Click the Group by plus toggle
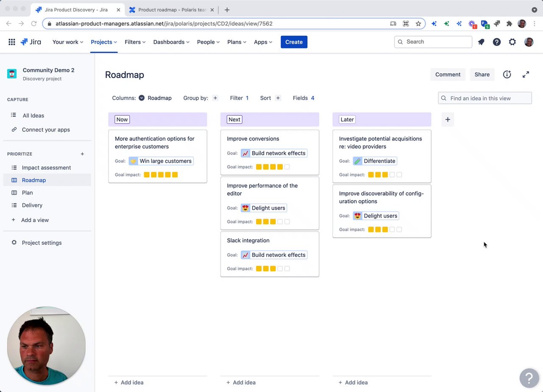Image resolution: width=543 pixels, height=392 pixels. pos(215,98)
